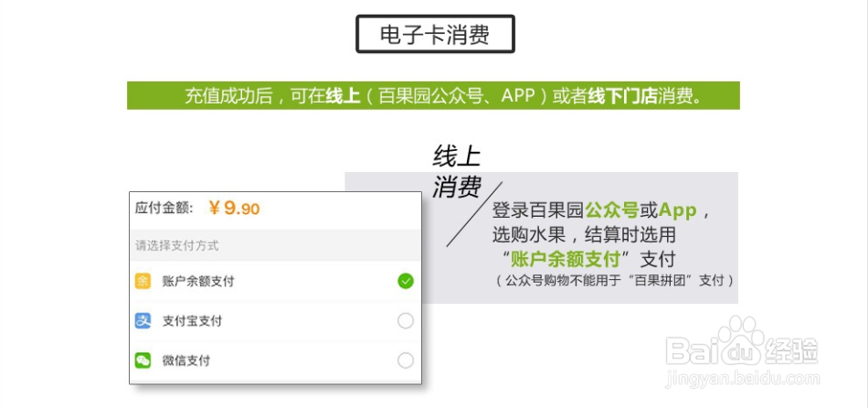Screen dimensions: 868x408
Task: Open the jingyan.baidu.com link text
Action: (x=743, y=380)
